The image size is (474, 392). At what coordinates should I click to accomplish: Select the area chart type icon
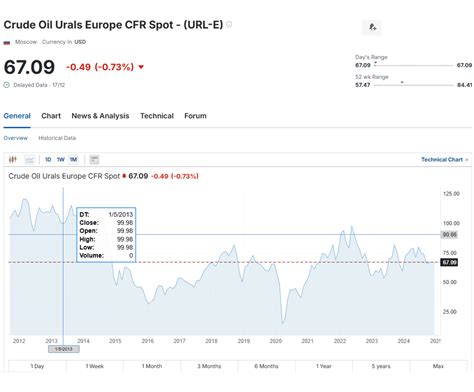click(30, 160)
